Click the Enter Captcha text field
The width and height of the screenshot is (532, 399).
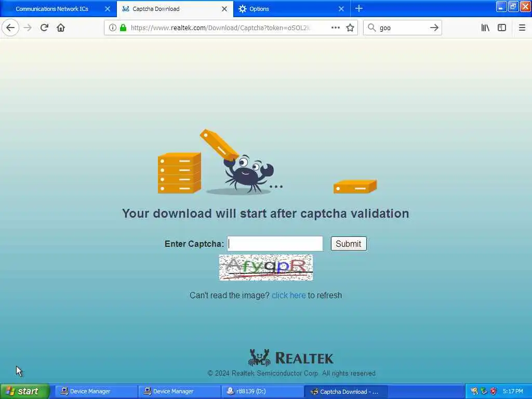tap(275, 244)
